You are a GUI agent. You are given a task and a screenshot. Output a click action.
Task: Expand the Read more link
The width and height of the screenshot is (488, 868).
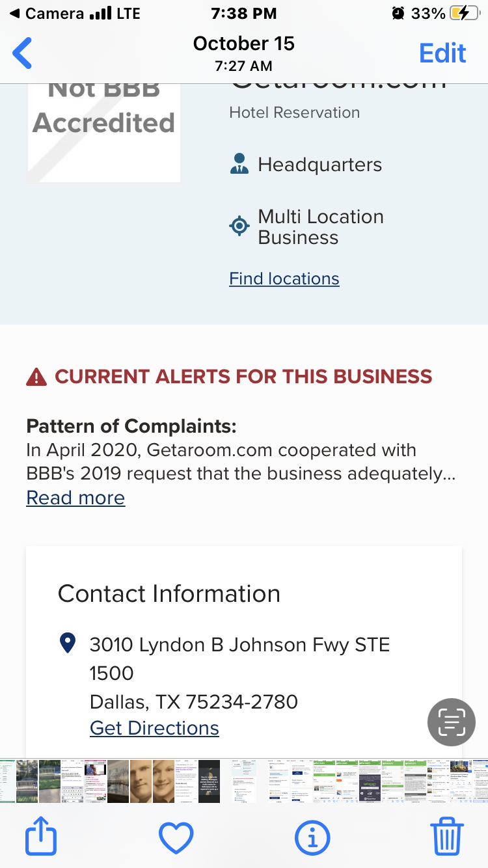point(75,498)
